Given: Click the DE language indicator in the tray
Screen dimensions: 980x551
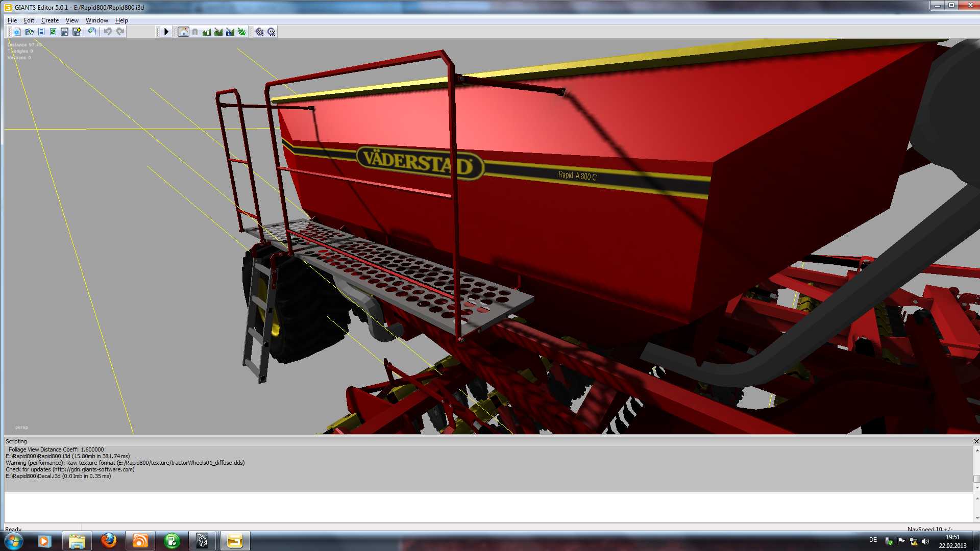Looking at the screenshot, I should (x=873, y=540).
